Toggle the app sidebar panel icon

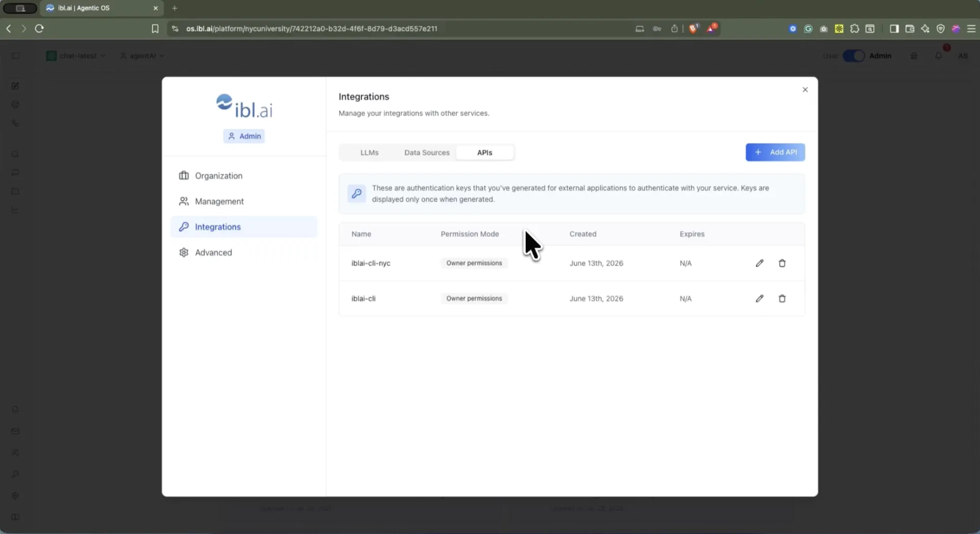[15, 56]
